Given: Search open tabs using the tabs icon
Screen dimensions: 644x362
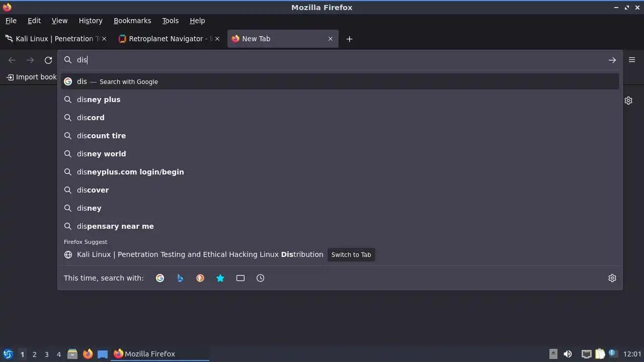Looking at the screenshot, I should pos(240,278).
